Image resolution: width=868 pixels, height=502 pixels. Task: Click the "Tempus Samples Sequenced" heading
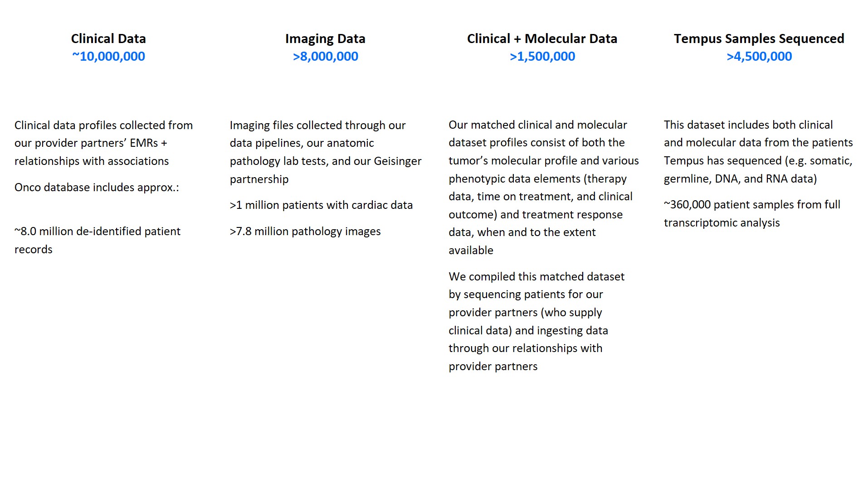(x=759, y=39)
